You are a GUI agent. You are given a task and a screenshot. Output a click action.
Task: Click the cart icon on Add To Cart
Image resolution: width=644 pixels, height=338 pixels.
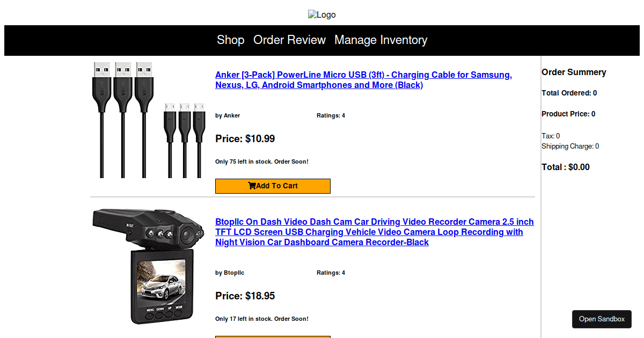(x=252, y=186)
